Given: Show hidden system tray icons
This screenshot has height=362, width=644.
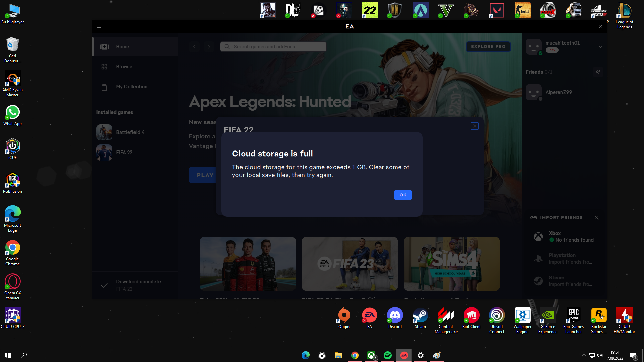Looking at the screenshot, I should (x=584, y=355).
